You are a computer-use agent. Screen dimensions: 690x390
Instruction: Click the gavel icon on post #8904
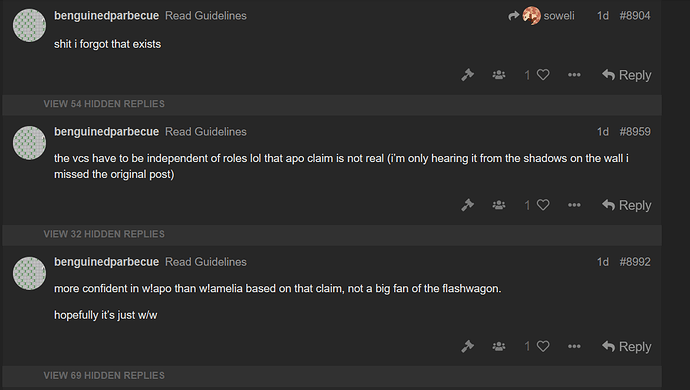point(467,75)
